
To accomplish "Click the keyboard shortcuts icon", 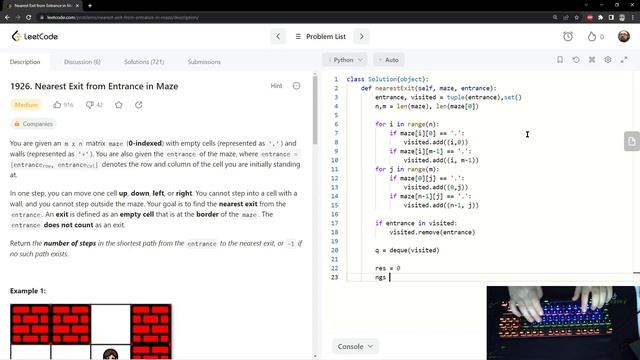I will click(592, 60).
